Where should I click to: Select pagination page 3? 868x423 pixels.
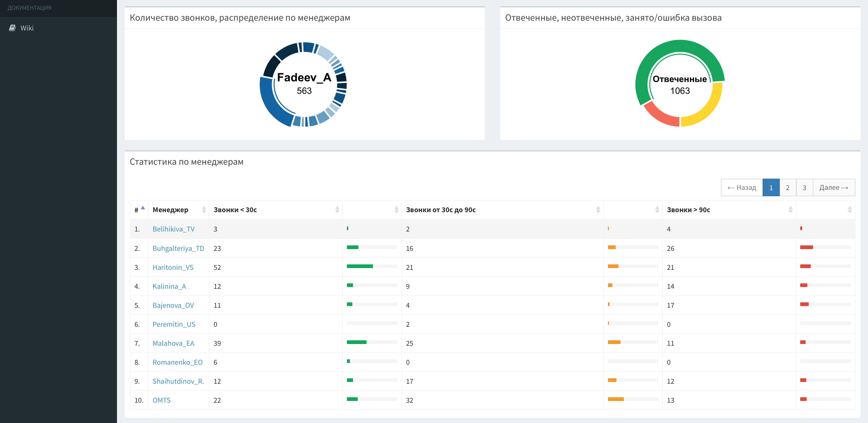click(x=804, y=187)
